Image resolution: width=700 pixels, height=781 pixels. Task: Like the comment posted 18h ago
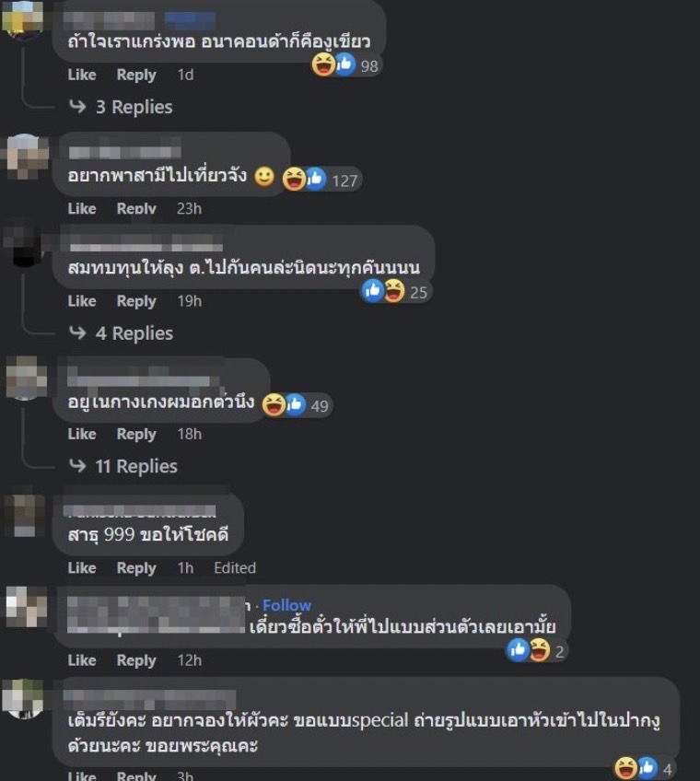click(x=82, y=434)
